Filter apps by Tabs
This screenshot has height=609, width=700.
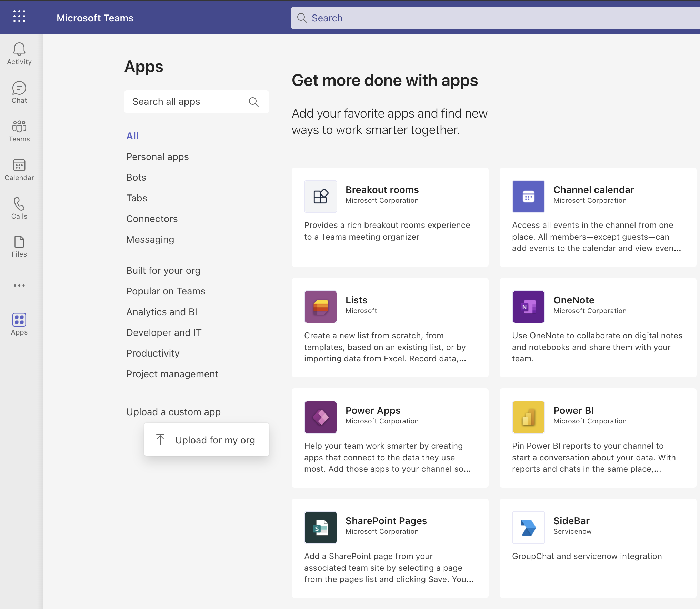[137, 198]
